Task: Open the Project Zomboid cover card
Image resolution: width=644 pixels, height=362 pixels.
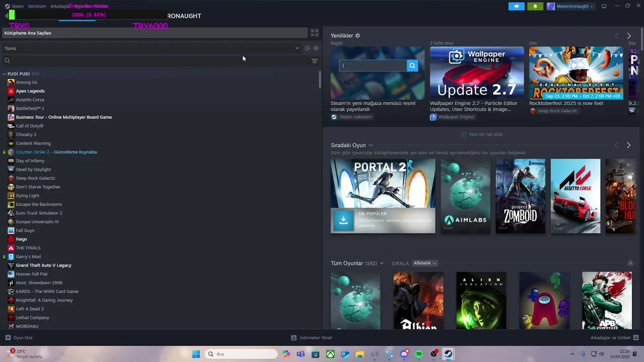Action: pyautogui.click(x=520, y=196)
